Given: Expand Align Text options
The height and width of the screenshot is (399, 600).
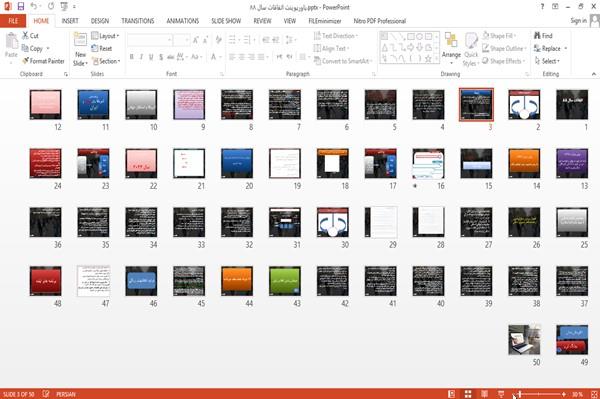Looking at the screenshot, I should (331, 48).
